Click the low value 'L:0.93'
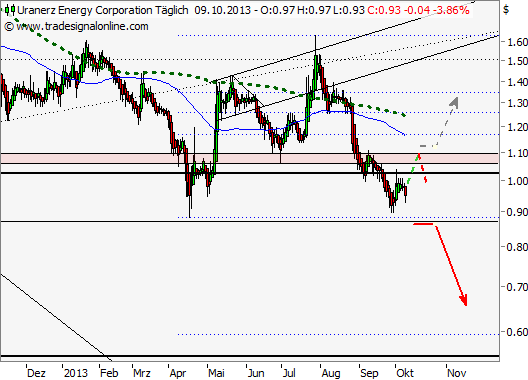This screenshot has width=528, height=380. pos(349,10)
